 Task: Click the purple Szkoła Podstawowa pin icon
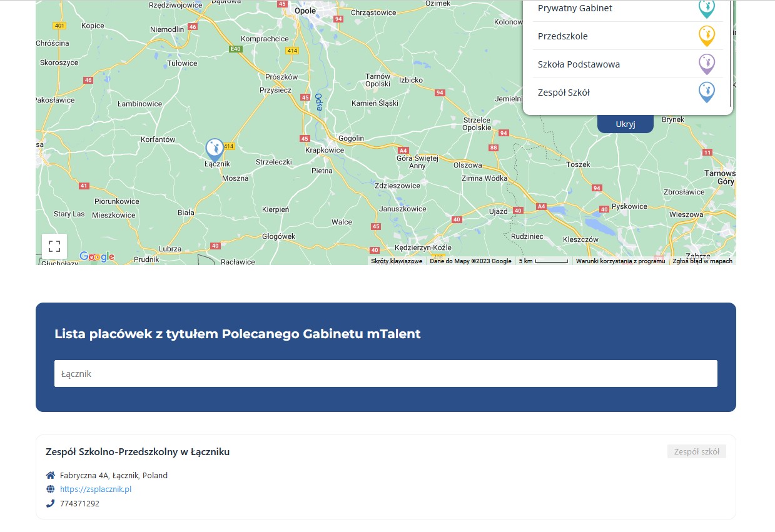[706, 64]
